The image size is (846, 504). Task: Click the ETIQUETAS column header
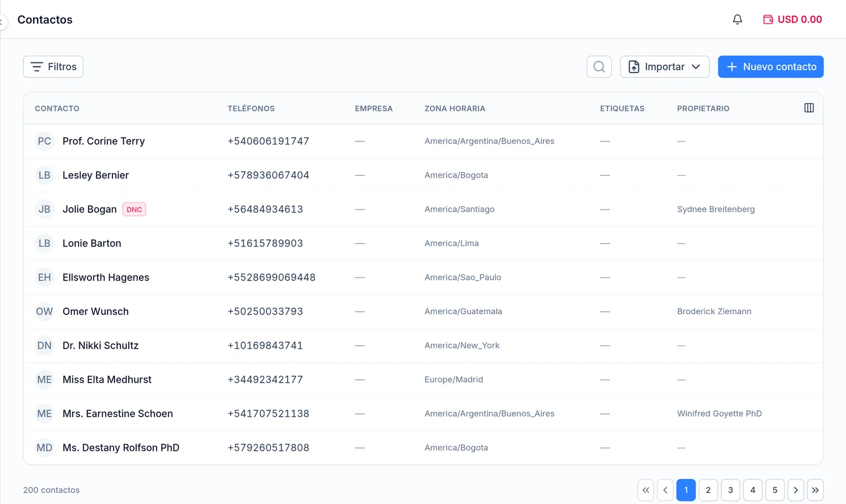[x=622, y=109]
